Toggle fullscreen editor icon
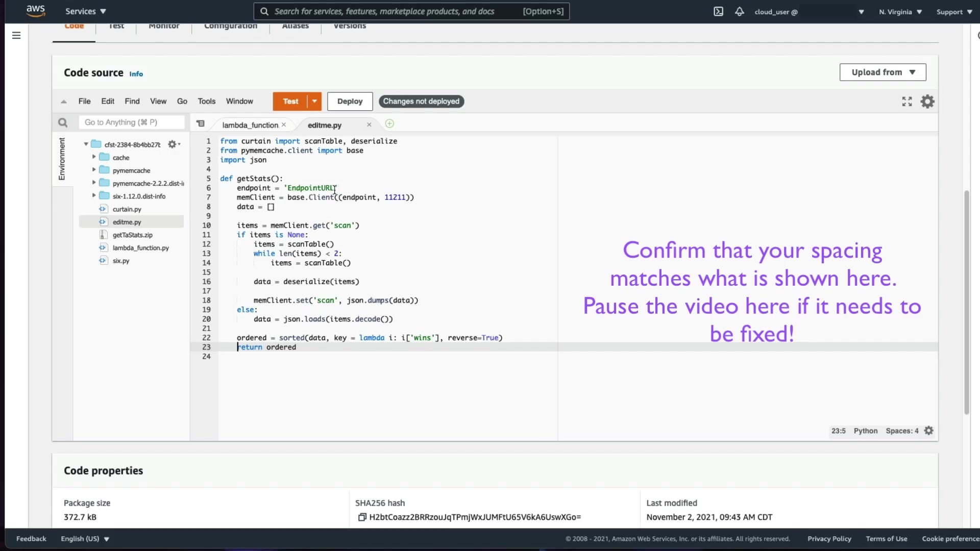Viewport: 980px width, 551px height. click(x=906, y=102)
